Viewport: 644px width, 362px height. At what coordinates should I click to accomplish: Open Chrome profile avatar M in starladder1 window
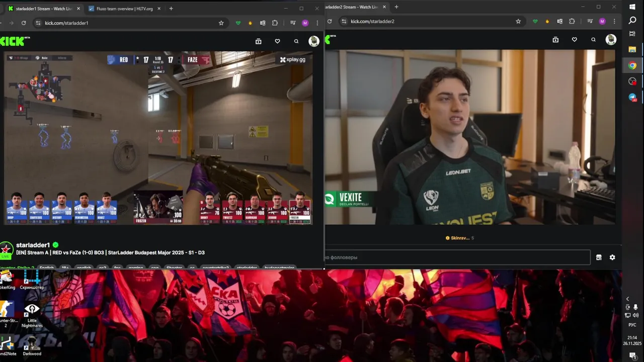305,23
